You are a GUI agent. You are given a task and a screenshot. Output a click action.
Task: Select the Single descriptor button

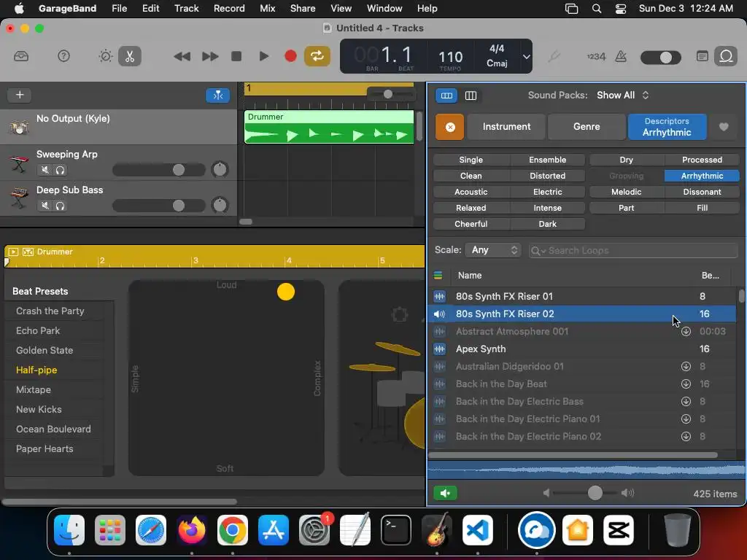pyautogui.click(x=471, y=160)
